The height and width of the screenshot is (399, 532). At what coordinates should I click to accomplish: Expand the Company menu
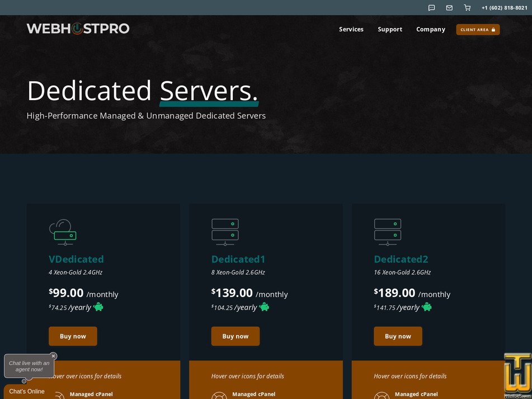tap(431, 29)
